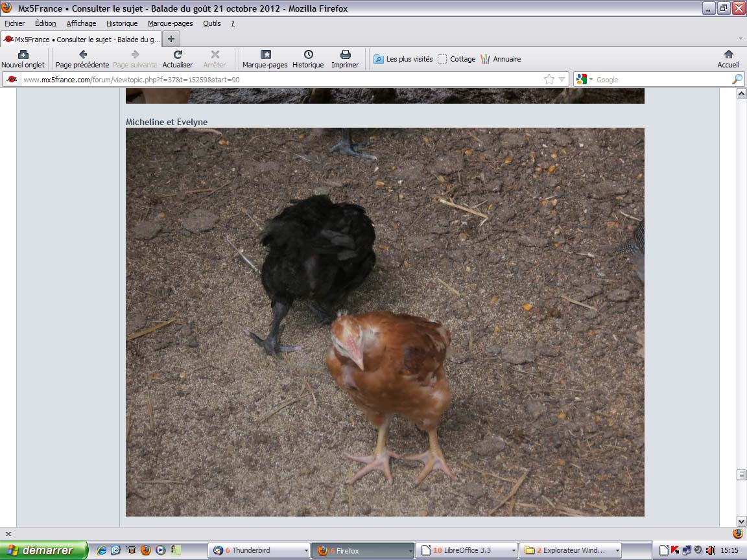Click the vertical scrollbar thumb

point(741,474)
